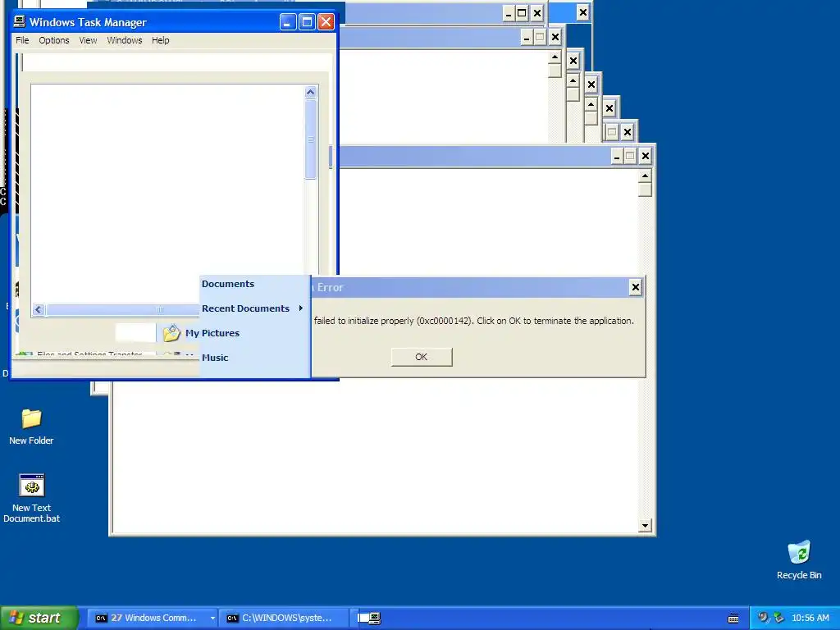
Task: Click scroll up arrow in front console window
Action: (645, 176)
